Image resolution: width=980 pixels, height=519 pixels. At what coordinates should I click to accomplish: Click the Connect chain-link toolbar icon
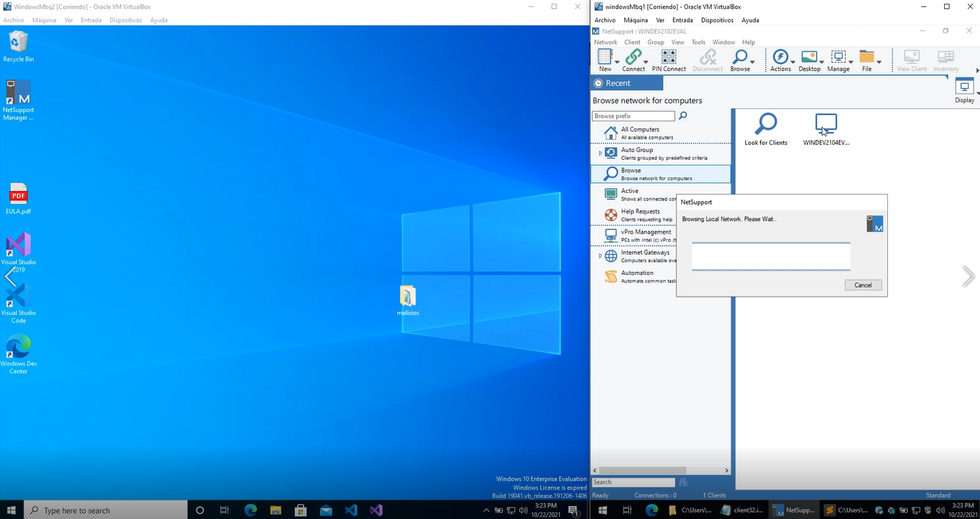(633, 57)
